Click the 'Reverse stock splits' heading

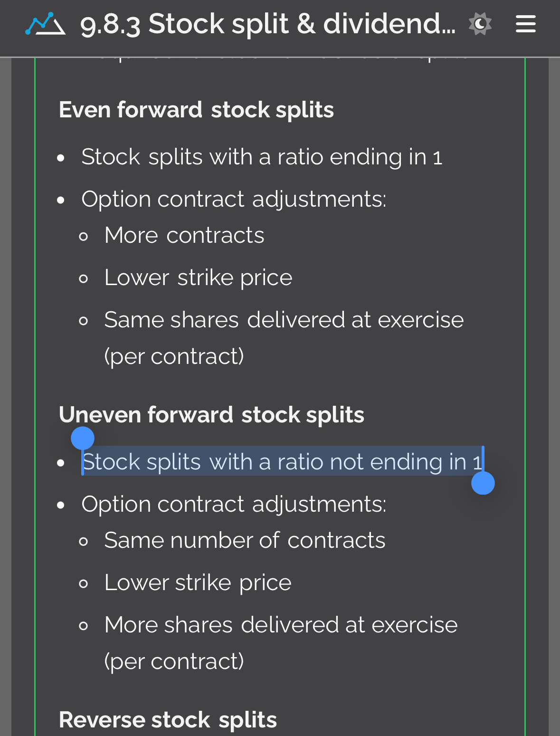[168, 720]
